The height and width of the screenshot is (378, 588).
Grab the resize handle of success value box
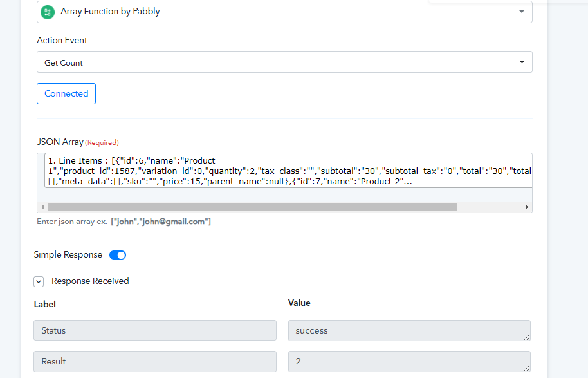coord(528,337)
